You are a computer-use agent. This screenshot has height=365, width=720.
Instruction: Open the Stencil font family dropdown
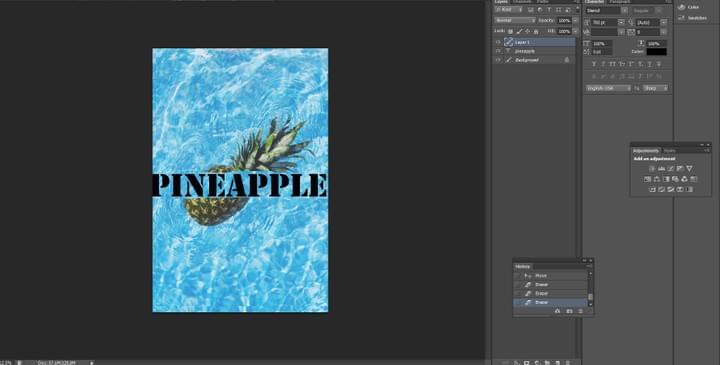point(624,11)
